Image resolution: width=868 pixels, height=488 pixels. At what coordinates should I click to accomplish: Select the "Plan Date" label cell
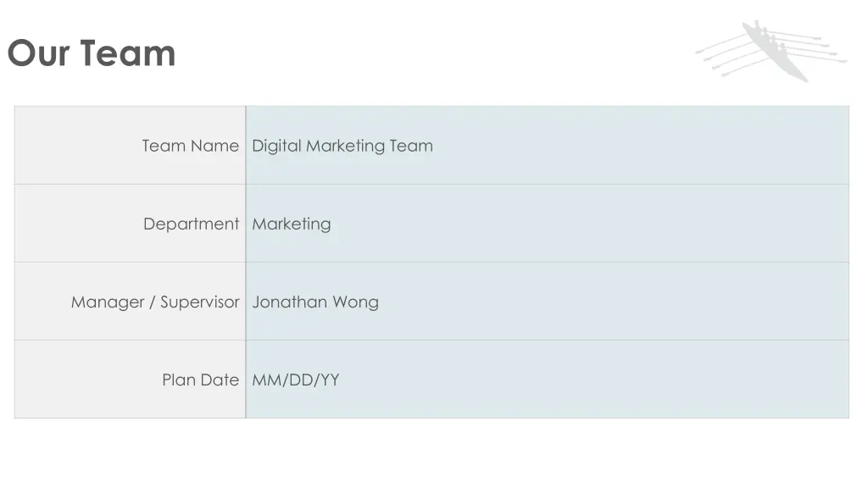coord(130,379)
